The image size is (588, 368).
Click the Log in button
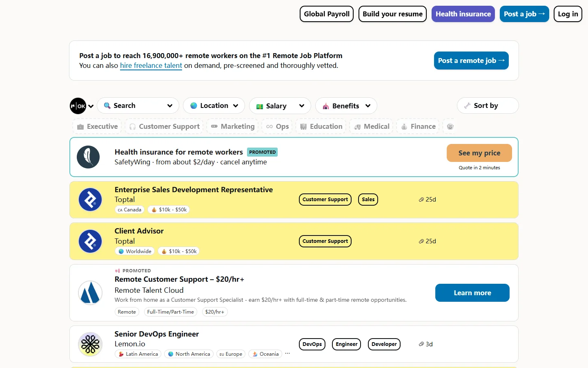[568, 14]
